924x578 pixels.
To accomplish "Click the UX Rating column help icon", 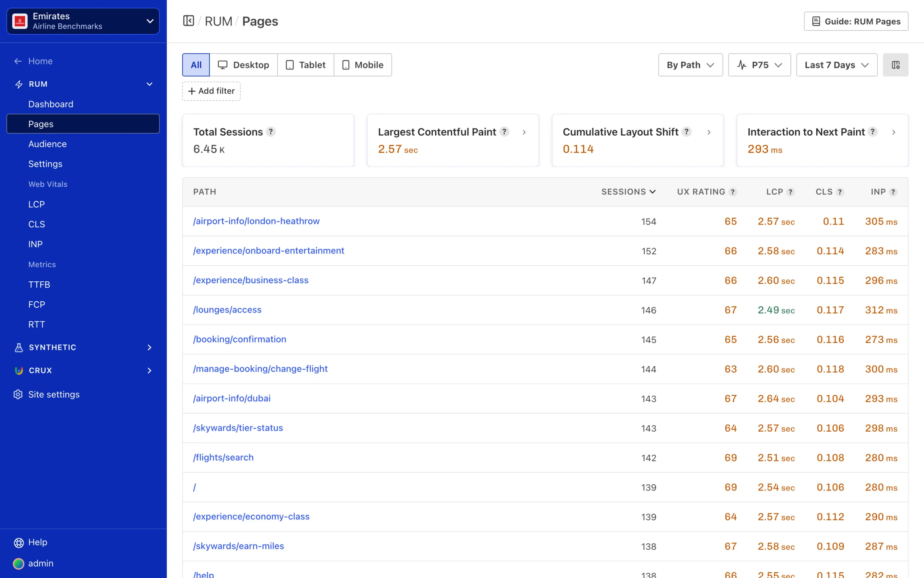I will [x=733, y=192].
